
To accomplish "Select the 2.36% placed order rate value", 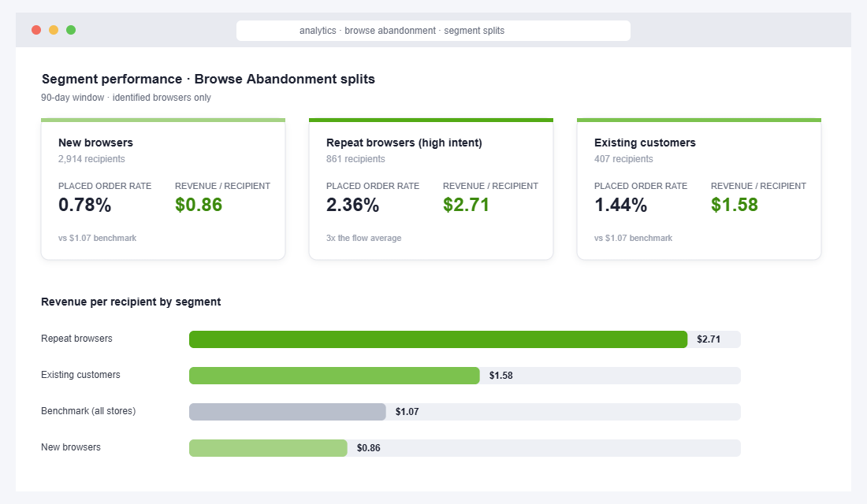I will click(x=353, y=205).
